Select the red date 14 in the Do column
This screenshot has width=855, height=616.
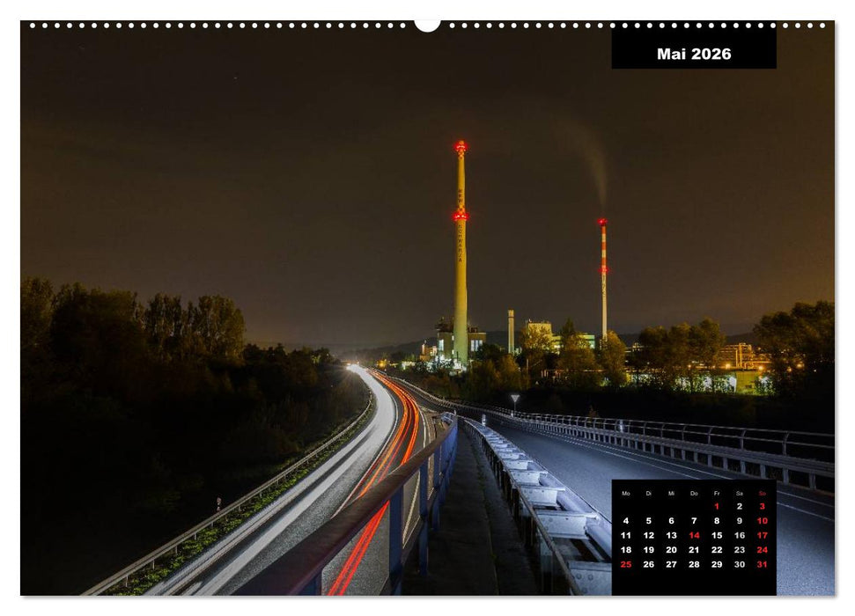694,534
